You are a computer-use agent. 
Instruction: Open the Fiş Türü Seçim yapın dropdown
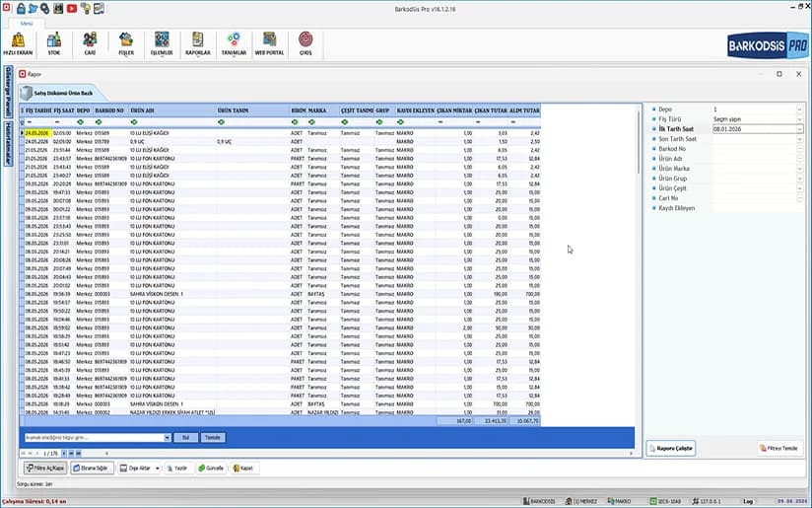799,119
